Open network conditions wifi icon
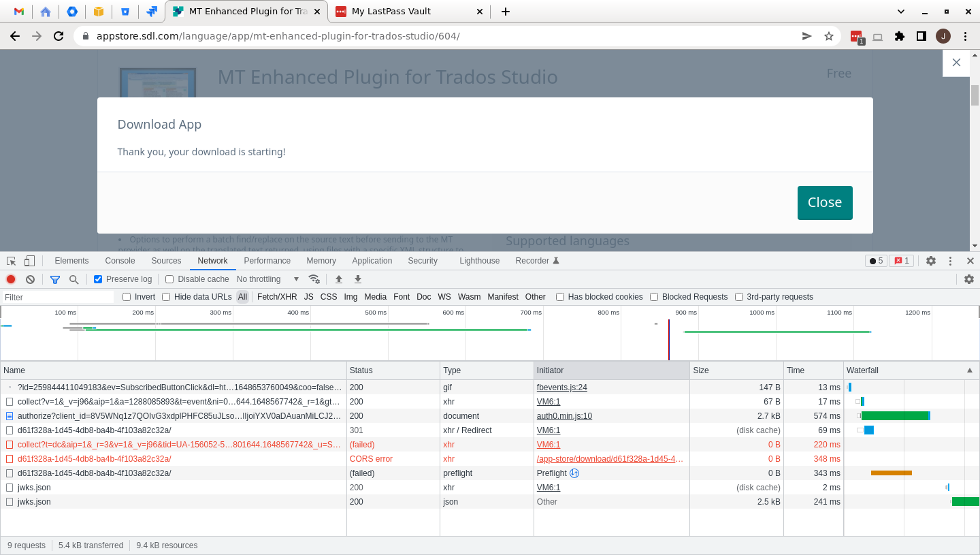The image size is (980, 555). pyautogui.click(x=314, y=279)
